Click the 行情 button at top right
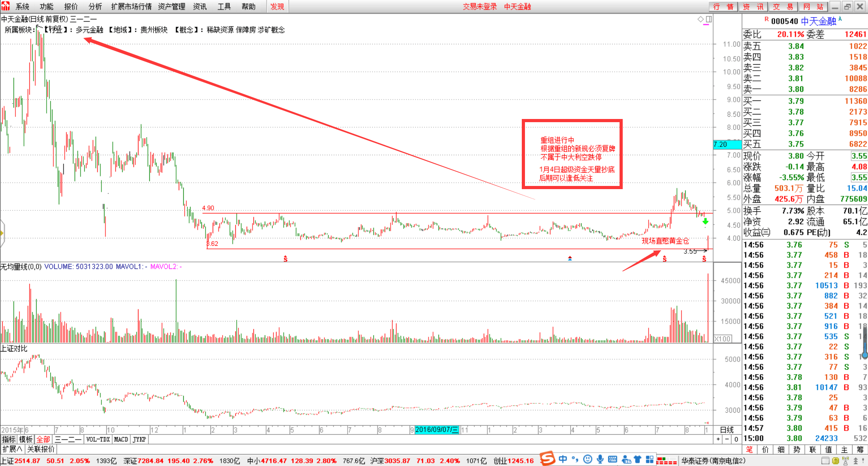The image size is (868, 466). [723, 6]
